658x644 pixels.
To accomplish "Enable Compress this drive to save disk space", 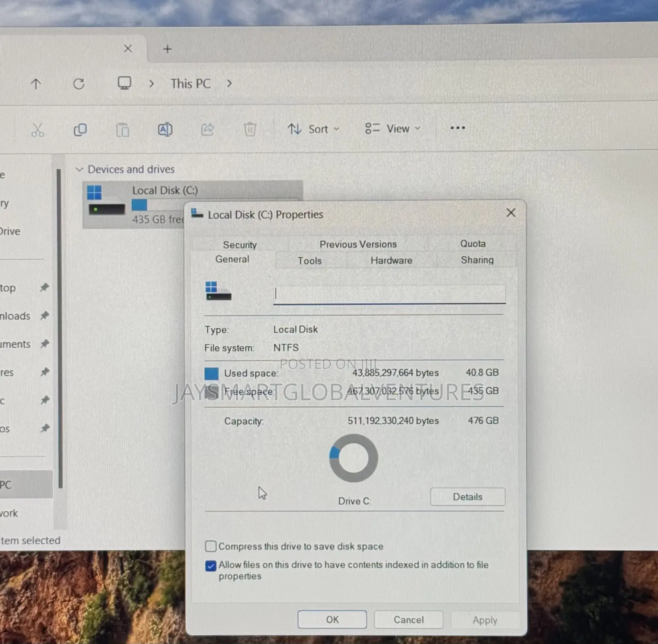I will 211,546.
